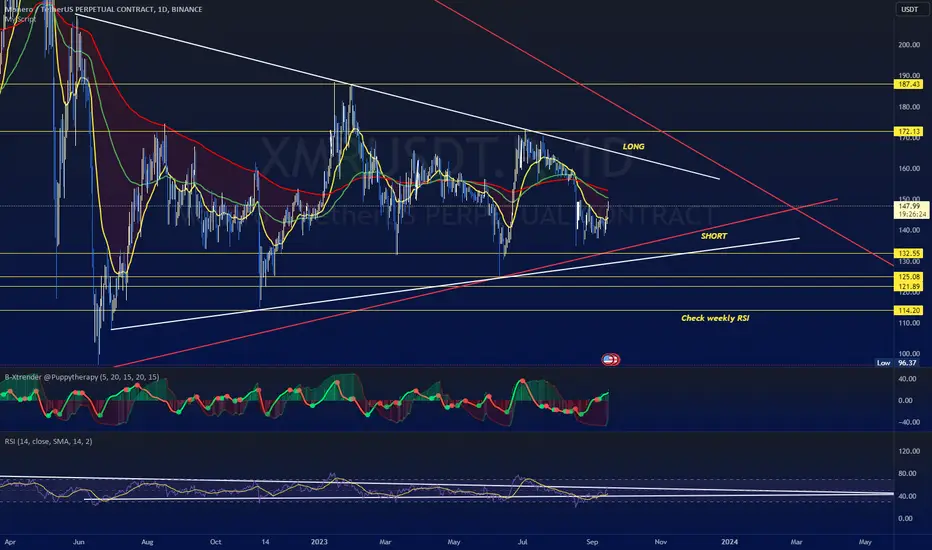Select the My Script indicator label
The width and height of the screenshot is (932, 550).
pyautogui.click(x=20, y=19)
